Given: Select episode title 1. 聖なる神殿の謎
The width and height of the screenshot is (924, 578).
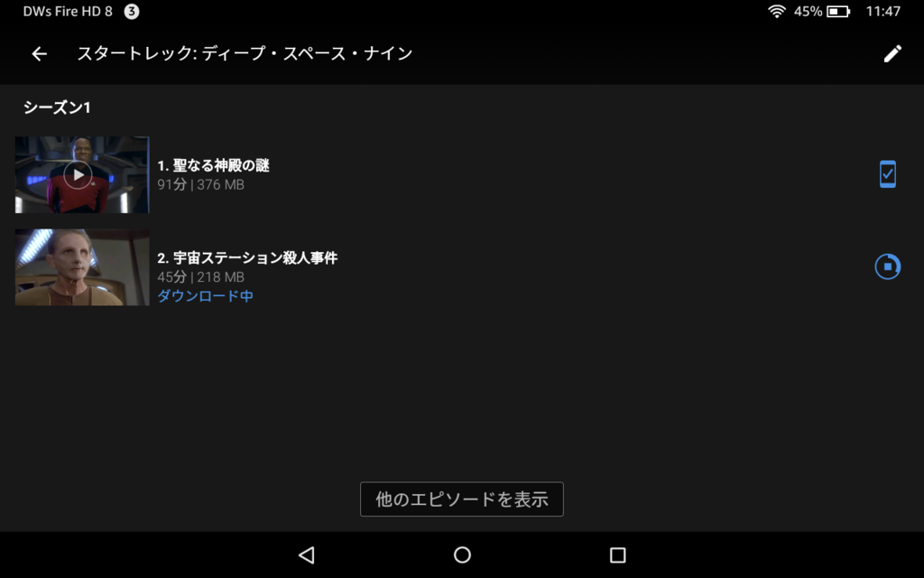Looking at the screenshot, I should tap(213, 165).
